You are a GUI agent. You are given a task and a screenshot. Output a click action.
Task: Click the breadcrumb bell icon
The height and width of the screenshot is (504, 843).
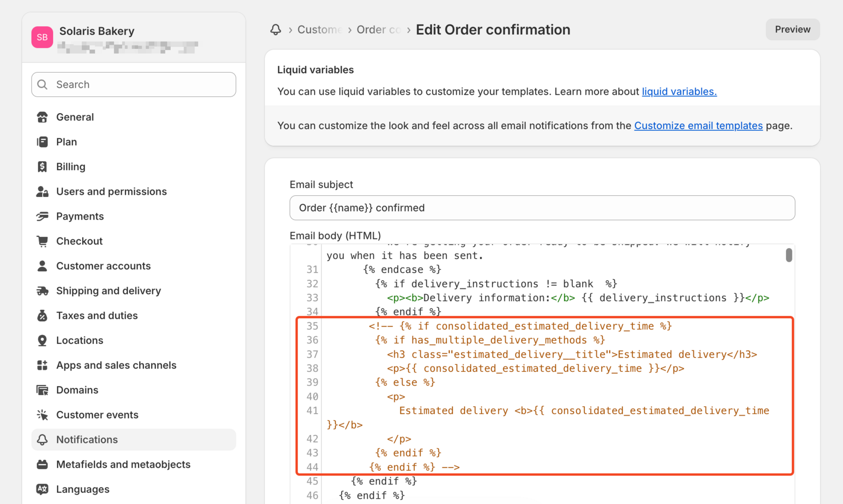(276, 29)
